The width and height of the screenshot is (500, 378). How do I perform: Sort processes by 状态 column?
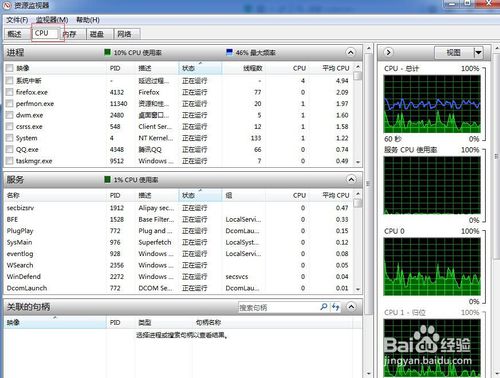pyautogui.click(x=200, y=68)
